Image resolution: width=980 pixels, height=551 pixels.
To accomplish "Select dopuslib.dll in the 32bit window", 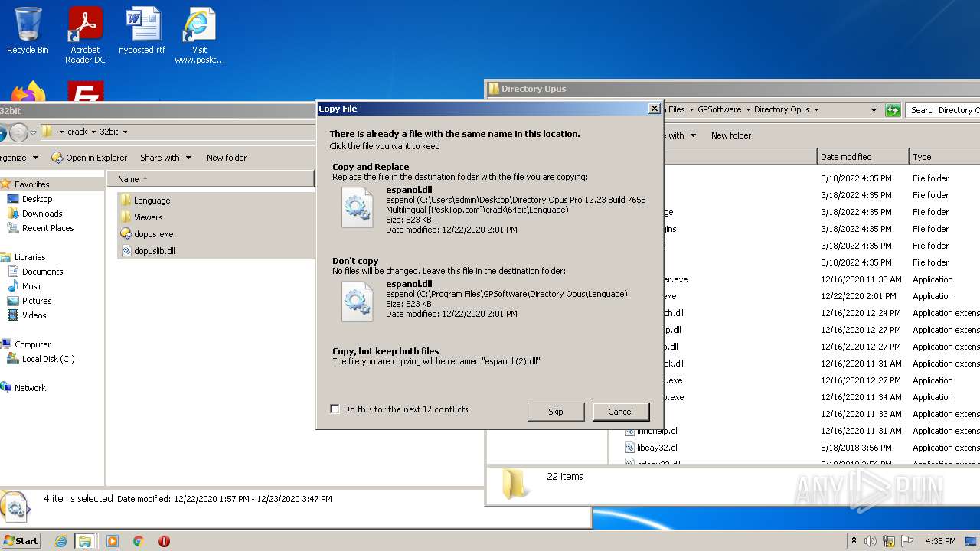I will (x=154, y=251).
